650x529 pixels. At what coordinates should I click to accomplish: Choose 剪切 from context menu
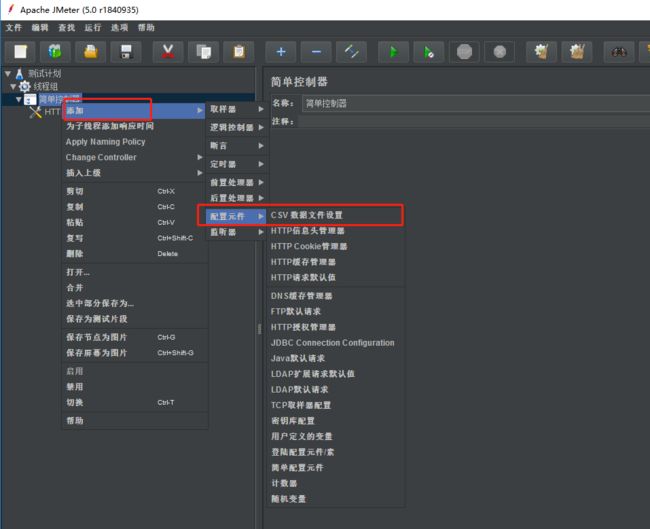click(x=134, y=191)
